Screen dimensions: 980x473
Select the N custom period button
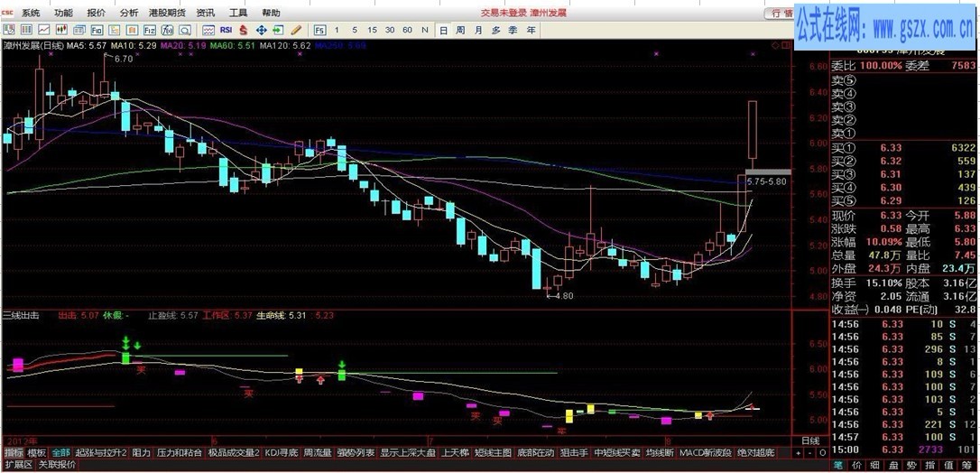point(424,30)
